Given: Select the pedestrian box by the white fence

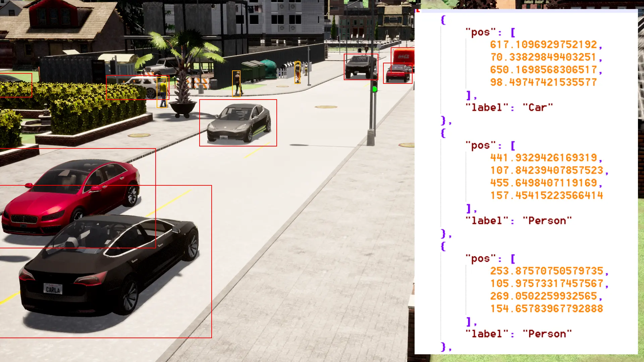Looking at the screenshot, I should pos(298,72).
